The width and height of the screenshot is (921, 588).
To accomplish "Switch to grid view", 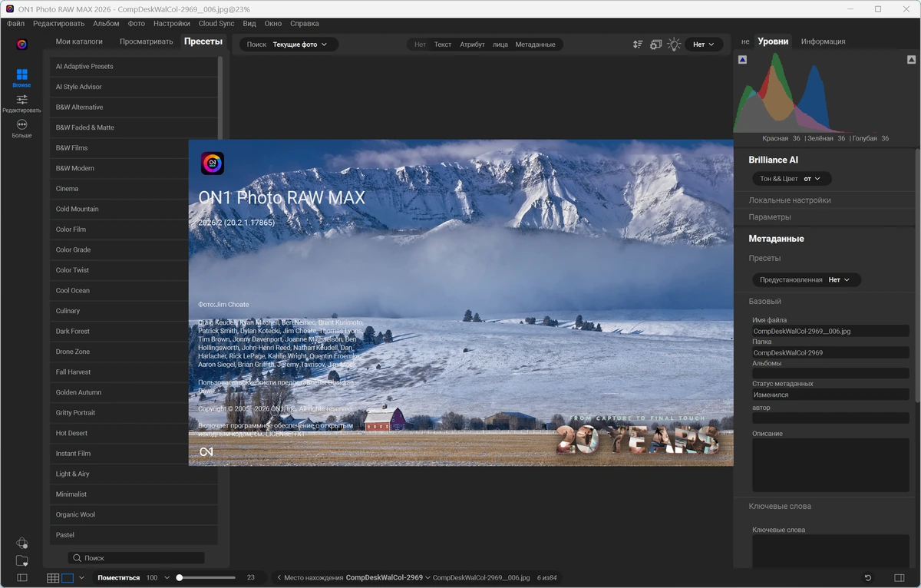I will 53,578.
